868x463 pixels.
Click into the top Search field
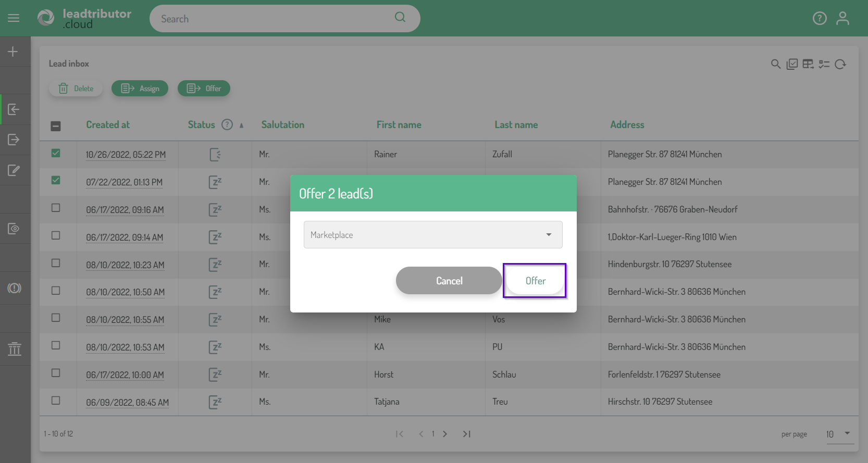pyautogui.click(x=276, y=19)
